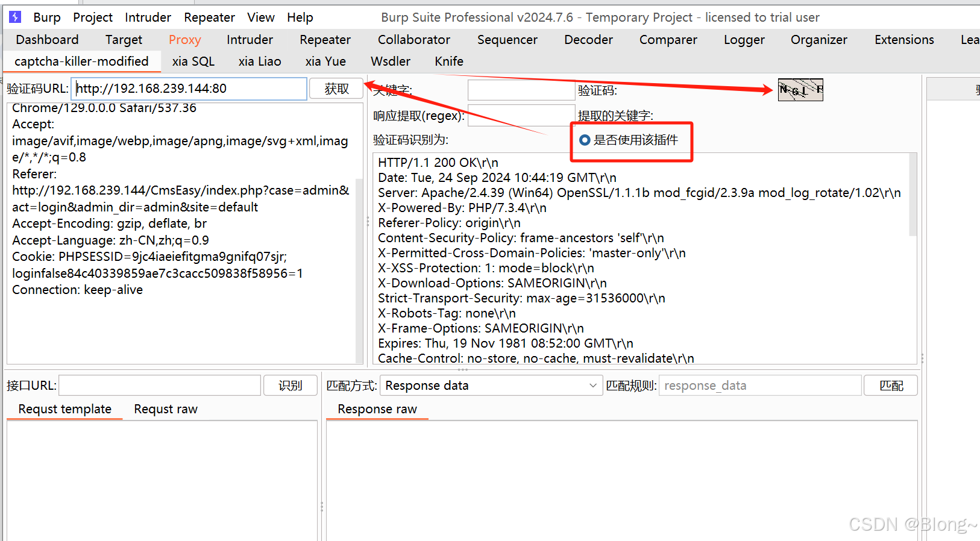The width and height of the screenshot is (980, 541).
Task: Open the Requst template tab
Action: click(64, 409)
